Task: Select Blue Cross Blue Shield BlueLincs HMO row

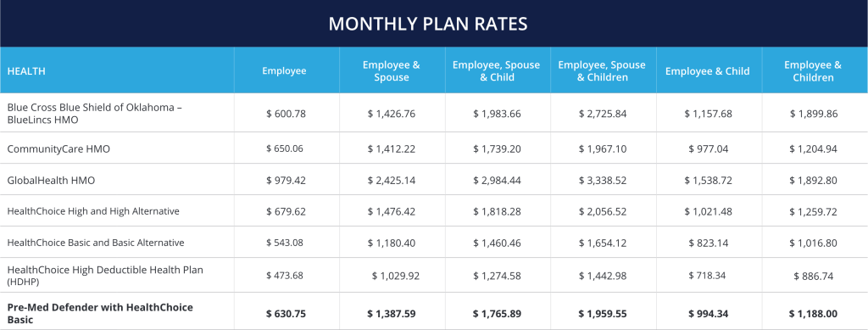Action: (434, 113)
